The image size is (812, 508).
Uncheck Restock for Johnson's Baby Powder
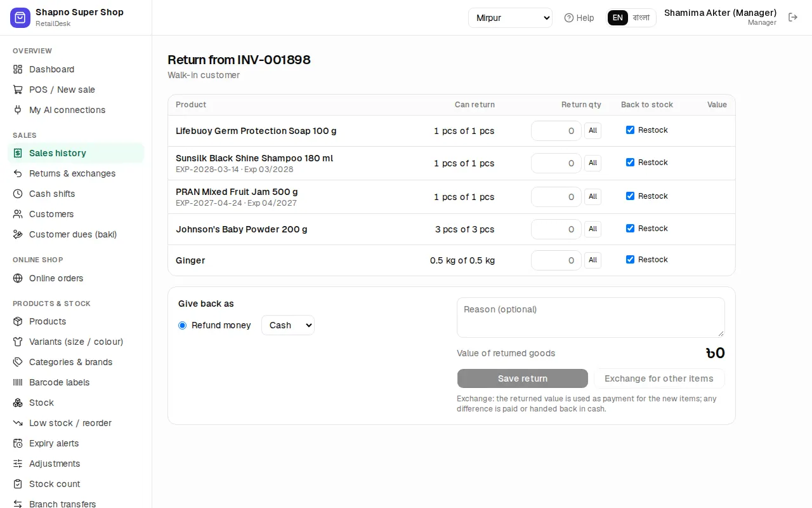[630, 229]
